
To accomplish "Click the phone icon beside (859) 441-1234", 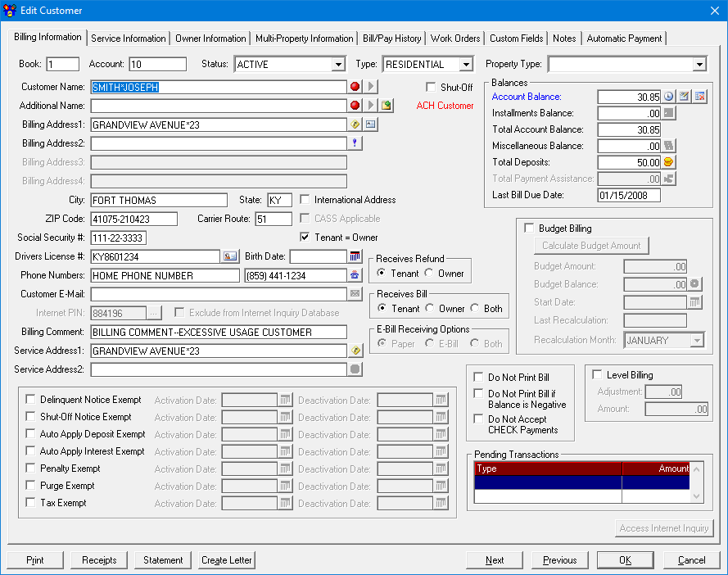I will pos(355,275).
